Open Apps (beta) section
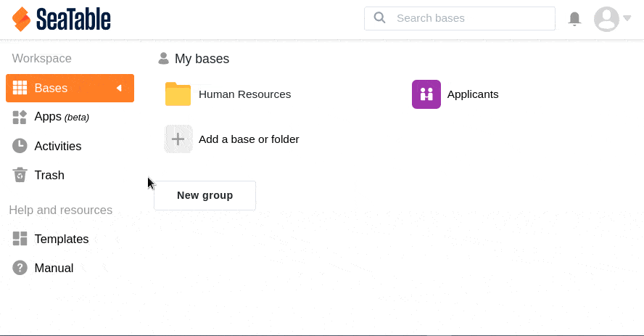The height and width of the screenshot is (336, 644). 62,117
